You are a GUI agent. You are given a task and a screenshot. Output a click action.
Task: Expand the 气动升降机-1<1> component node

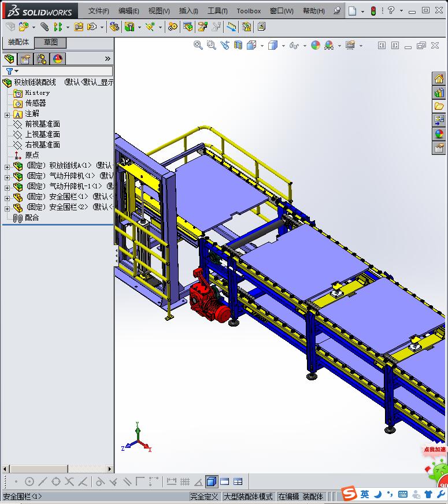(7, 188)
